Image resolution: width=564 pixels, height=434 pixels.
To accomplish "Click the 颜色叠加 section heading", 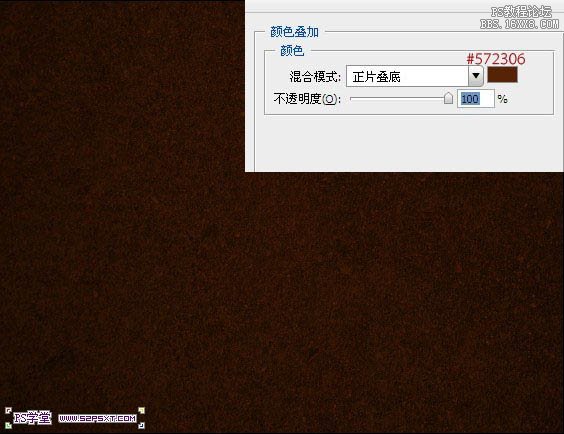I will (x=294, y=32).
